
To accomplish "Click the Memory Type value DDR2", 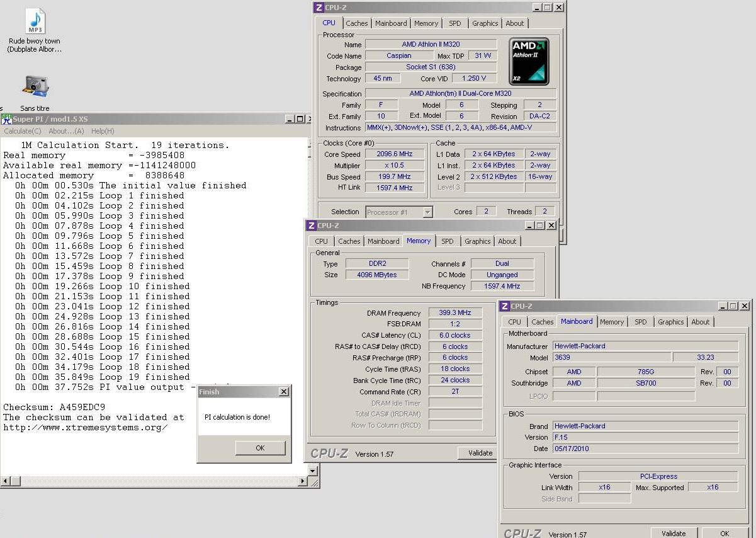I will (378, 264).
